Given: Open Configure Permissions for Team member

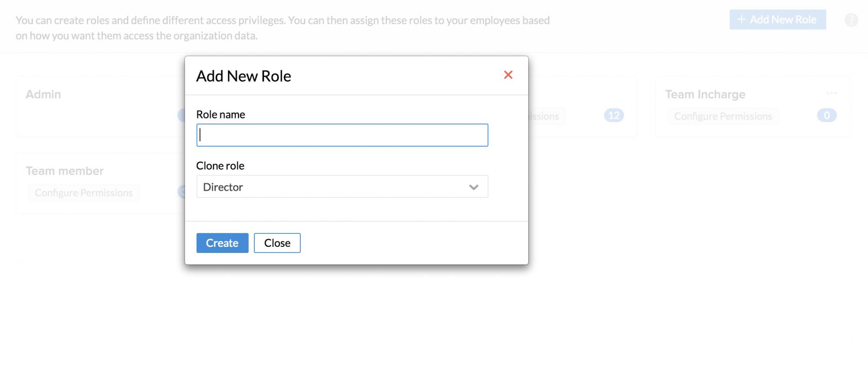Looking at the screenshot, I should (x=84, y=193).
